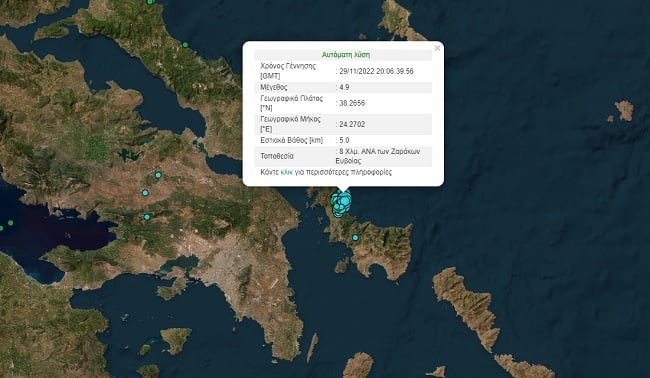Close the earthquake info popup
The height and width of the screenshot is (378, 650).
(437, 48)
